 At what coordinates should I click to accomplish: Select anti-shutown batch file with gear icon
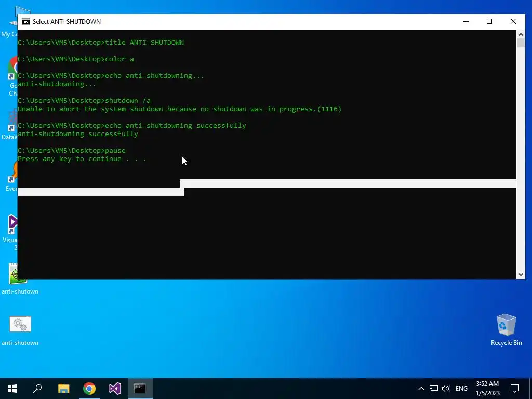click(20, 330)
